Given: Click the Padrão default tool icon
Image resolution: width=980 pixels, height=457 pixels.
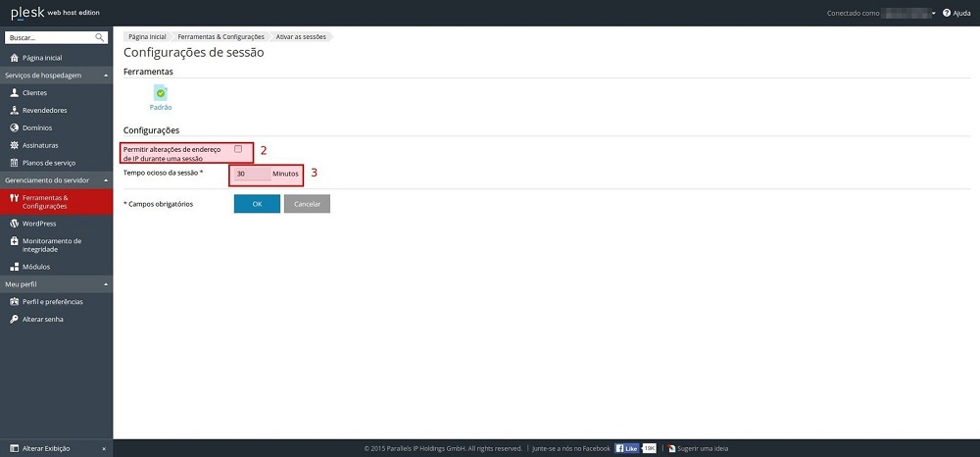Looking at the screenshot, I should [x=161, y=93].
